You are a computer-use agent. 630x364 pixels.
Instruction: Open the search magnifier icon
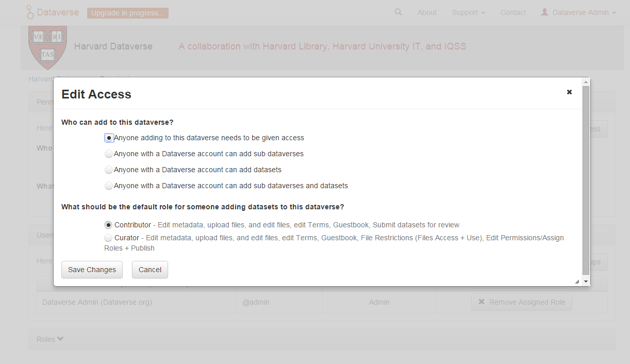[398, 12]
